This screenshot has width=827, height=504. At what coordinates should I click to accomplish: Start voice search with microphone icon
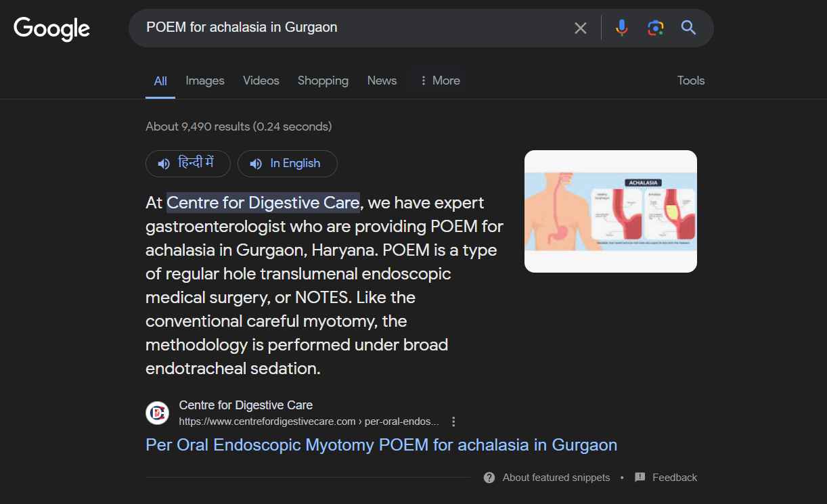621,28
